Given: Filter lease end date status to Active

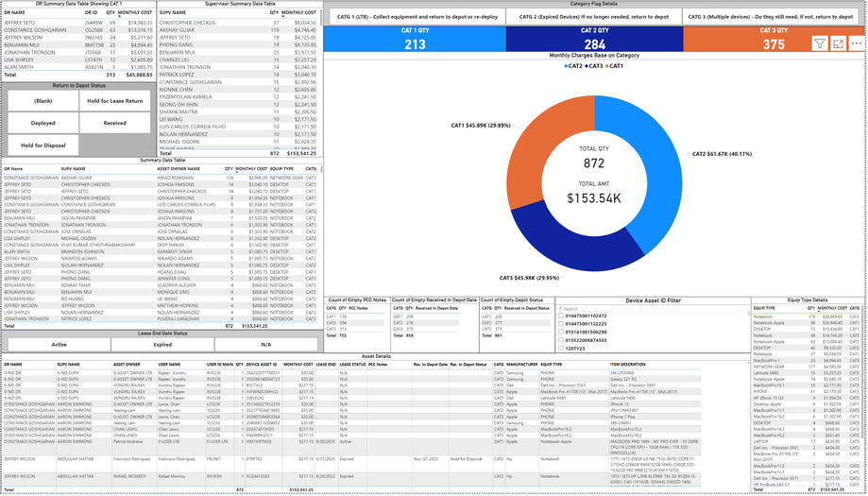Looking at the screenshot, I should click(60, 344).
